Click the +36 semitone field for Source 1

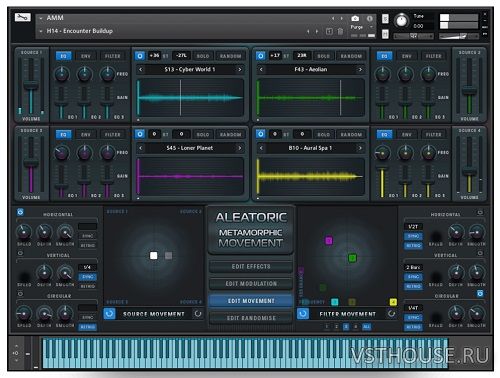point(154,56)
